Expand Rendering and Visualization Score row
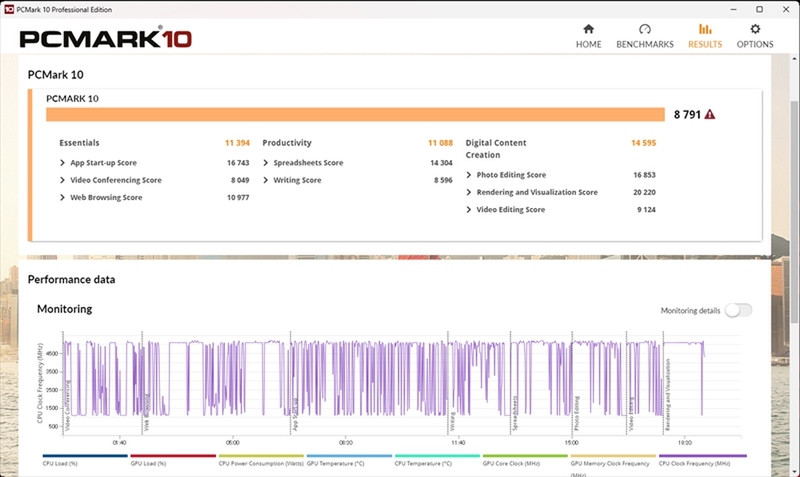800x477 pixels. click(470, 192)
